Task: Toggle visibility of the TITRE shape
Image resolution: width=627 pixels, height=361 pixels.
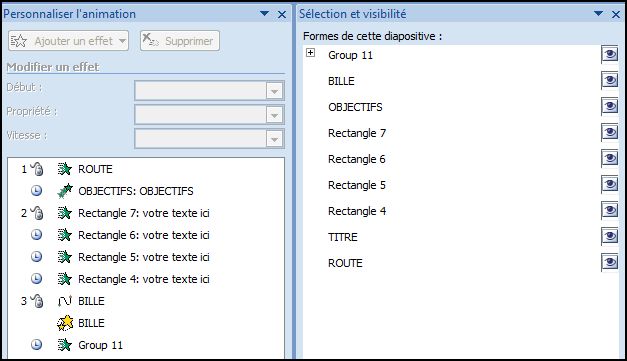Action: coord(610,237)
